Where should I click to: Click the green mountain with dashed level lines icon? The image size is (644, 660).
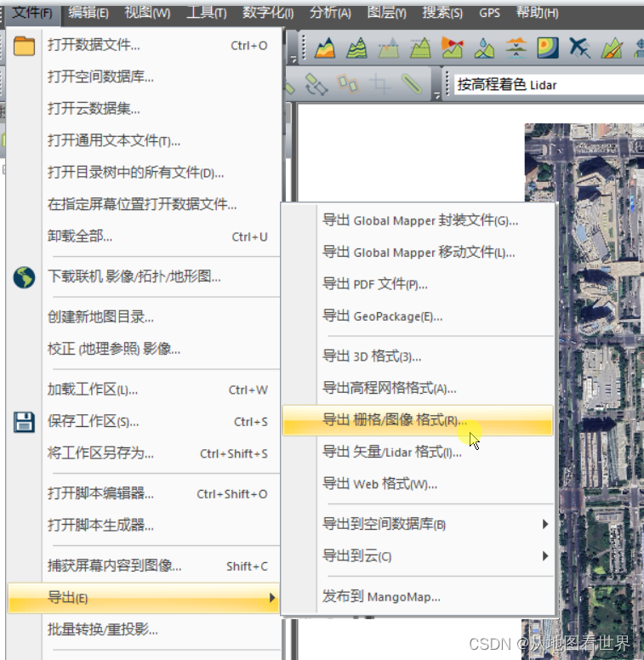[x=420, y=48]
